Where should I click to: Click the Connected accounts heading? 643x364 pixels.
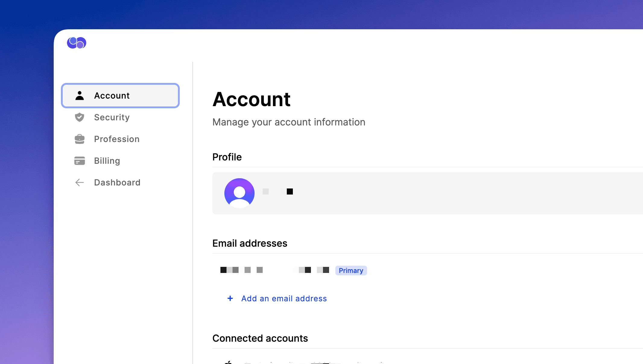pos(260,338)
